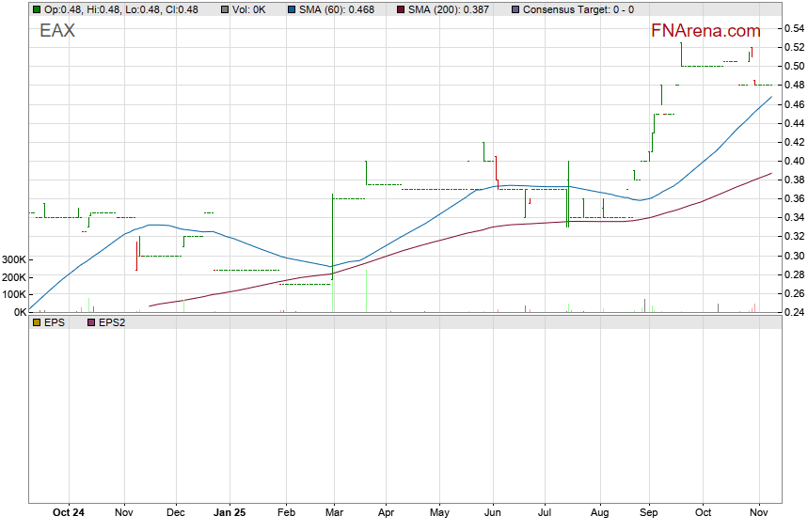
Task: Click the EAX ticker symbol label
Action: pos(57,31)
